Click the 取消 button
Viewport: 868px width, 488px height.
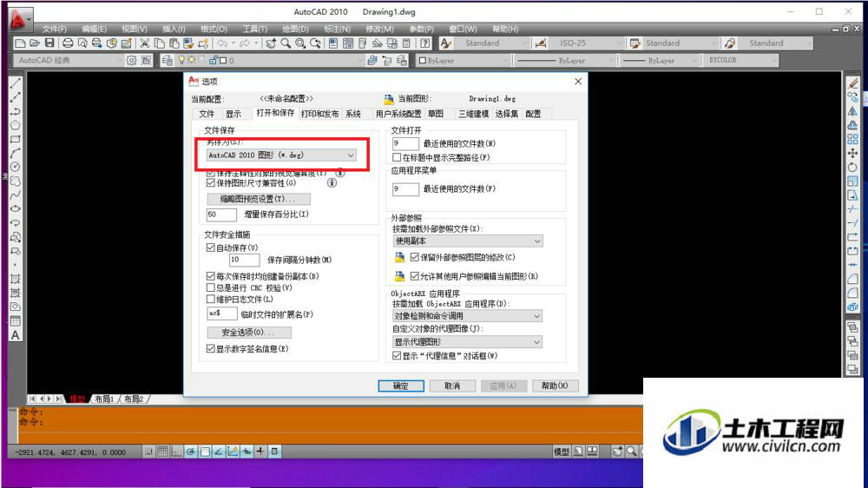point(452,386)
